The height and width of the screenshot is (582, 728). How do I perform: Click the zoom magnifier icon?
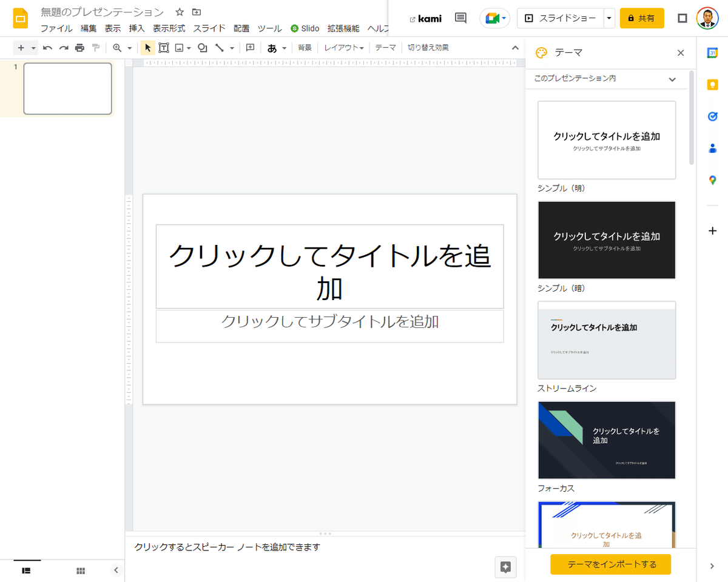[117, 48]
